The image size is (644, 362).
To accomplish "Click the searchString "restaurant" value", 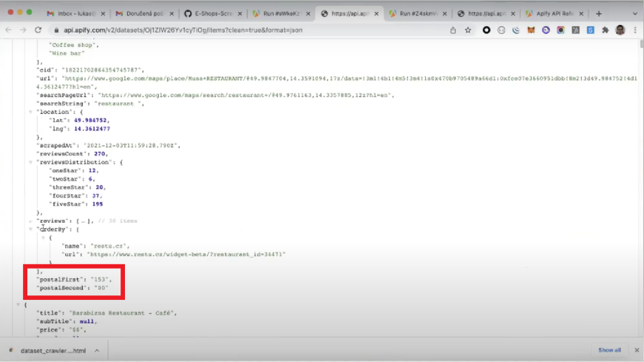I will pyautogui.click(x=118, y=104).
